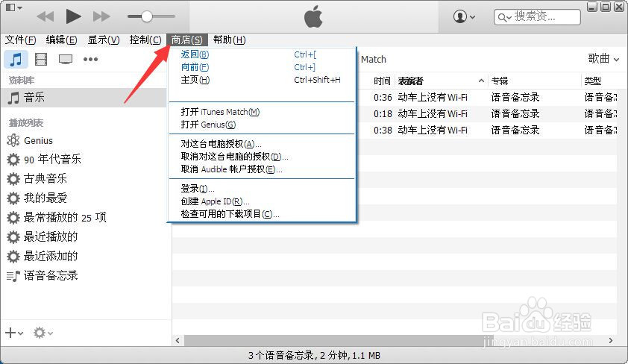Choose 打开 iTunes Match(M)
This screenshot has height=364, width=628.
tap(263, 112)
